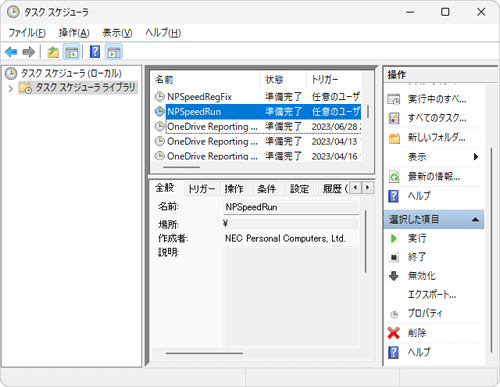Screen dimensions: 500x387
Task: Switch to the 履歴 tab
Action: click(x=333, y=189)
